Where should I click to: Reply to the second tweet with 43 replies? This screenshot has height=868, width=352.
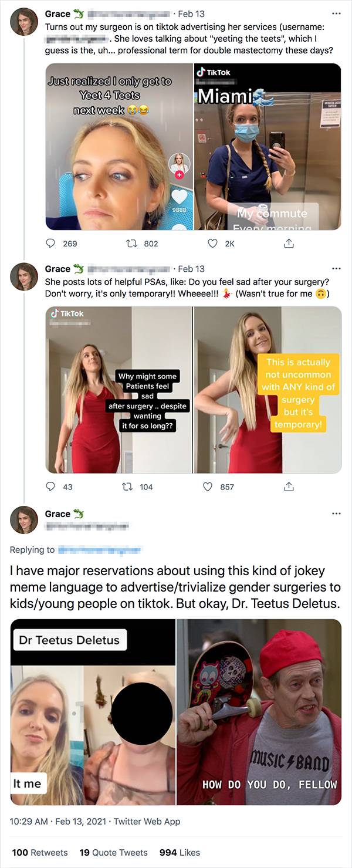(51, 487)
